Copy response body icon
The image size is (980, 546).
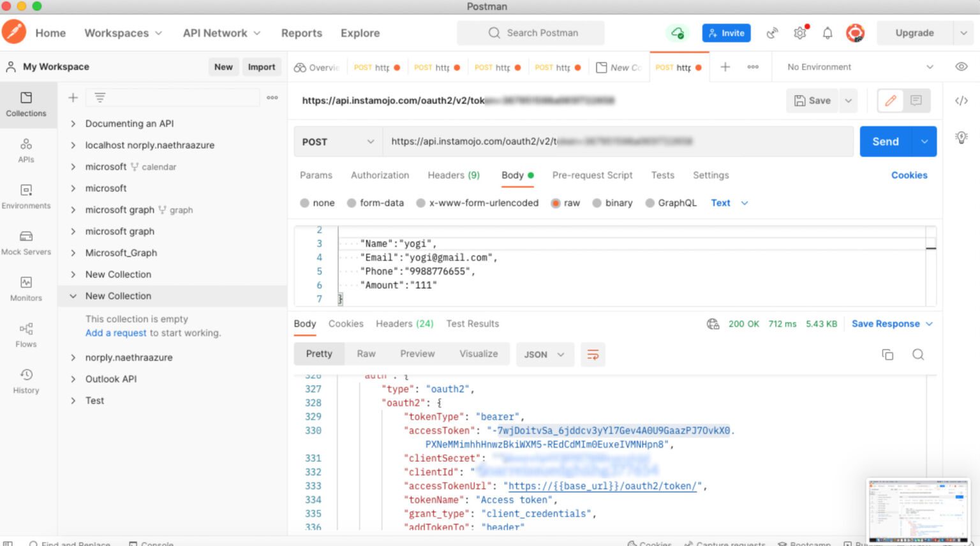tap(887, 355)
